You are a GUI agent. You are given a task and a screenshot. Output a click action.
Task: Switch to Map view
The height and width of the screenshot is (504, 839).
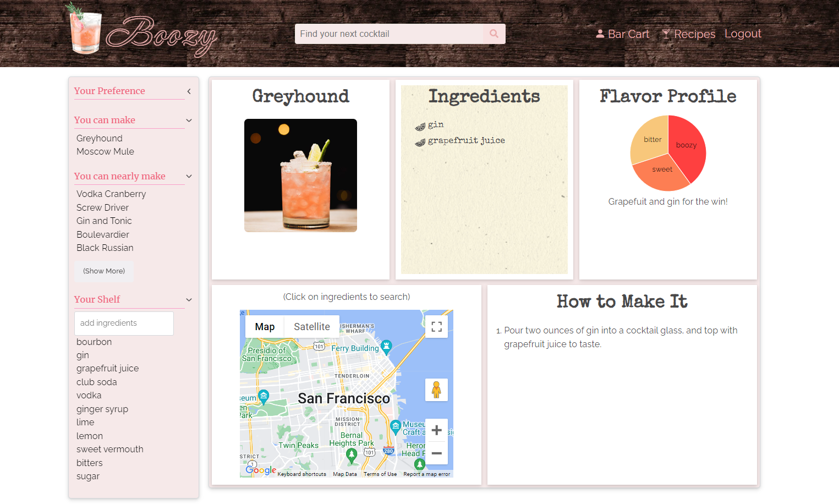coord(265,327)
